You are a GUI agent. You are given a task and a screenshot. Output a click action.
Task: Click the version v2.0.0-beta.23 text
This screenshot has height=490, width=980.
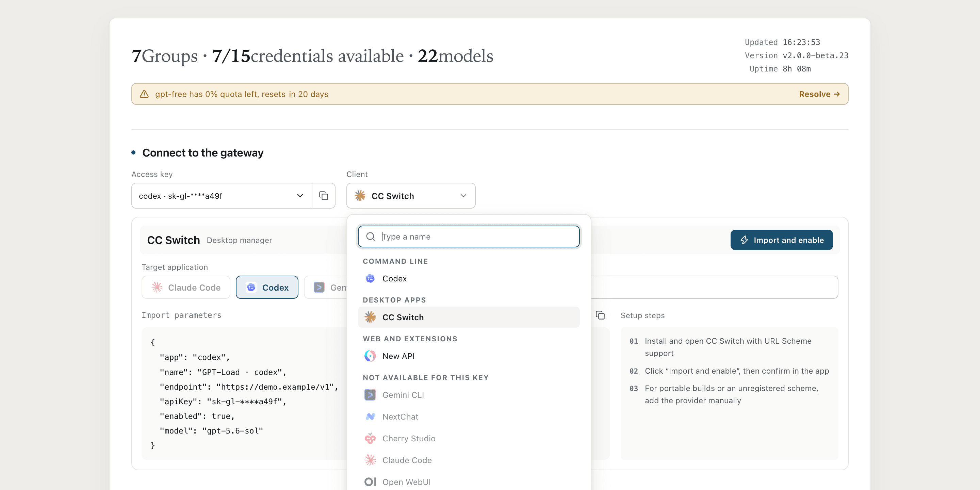[x=815, y=55]
